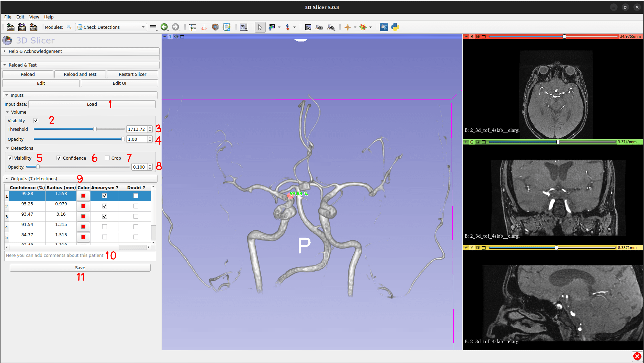
Task: Open the Edit menu
Action: 20,17
